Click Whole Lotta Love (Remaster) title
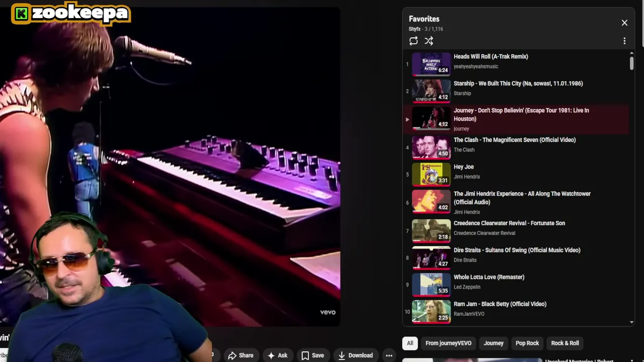Viewport: 644px width, 362px height. click(489, 277)
